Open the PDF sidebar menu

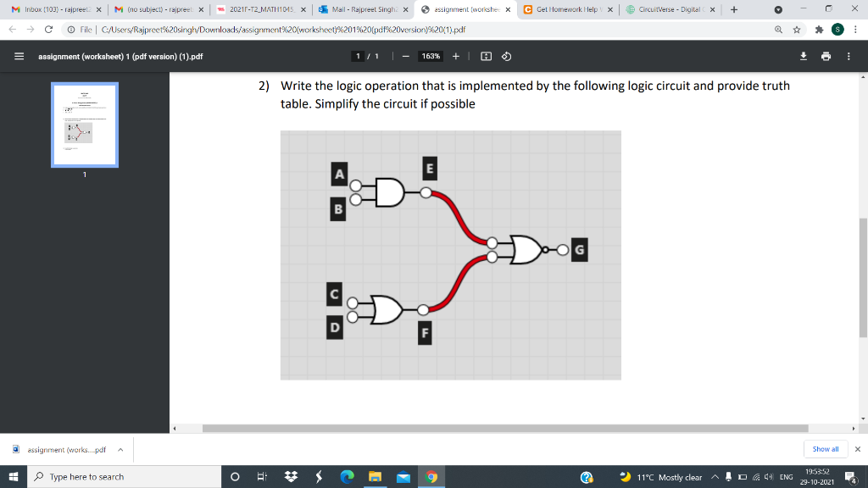pos(19,57)
